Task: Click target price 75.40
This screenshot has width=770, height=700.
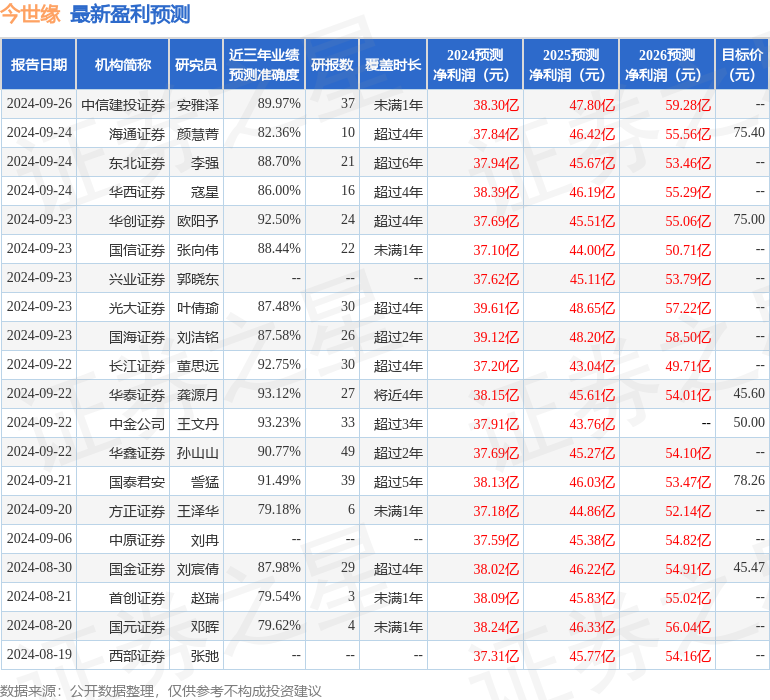Action: (x=749, y=132)
